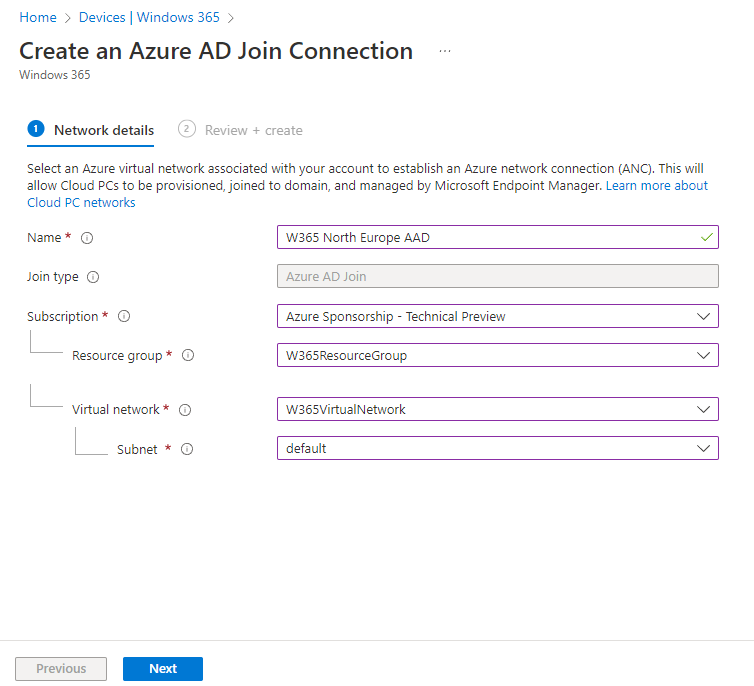Focus the Name input with W365 North Europe AAD
Screen dimensions: 754x686
tap(498, 237)
